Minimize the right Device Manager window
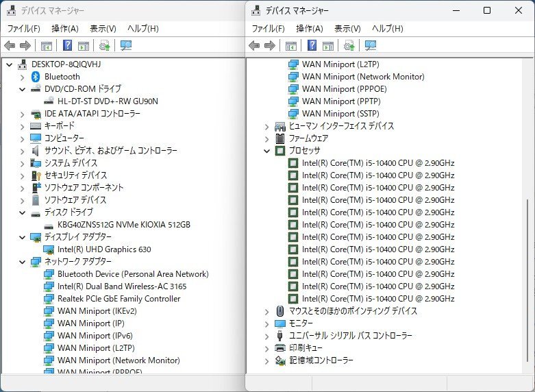535x392 pixels. click(x=456, y=10)
